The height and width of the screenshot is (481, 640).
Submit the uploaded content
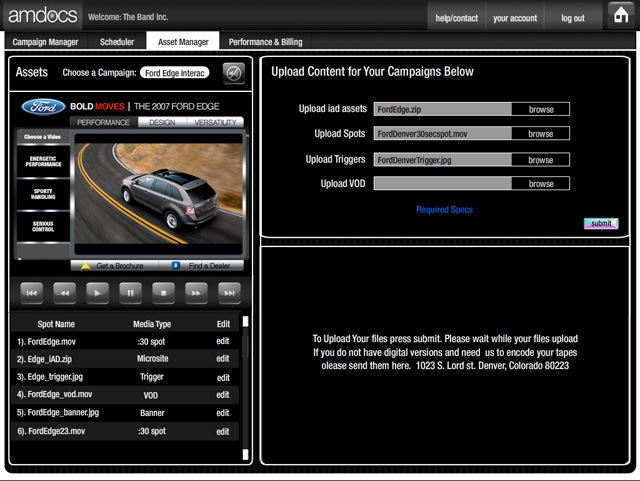pyautogui.click(x=601, y=223)
